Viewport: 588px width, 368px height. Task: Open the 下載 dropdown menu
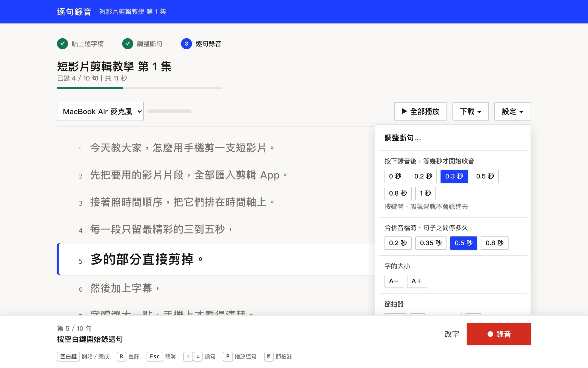(x=470, y=112)
